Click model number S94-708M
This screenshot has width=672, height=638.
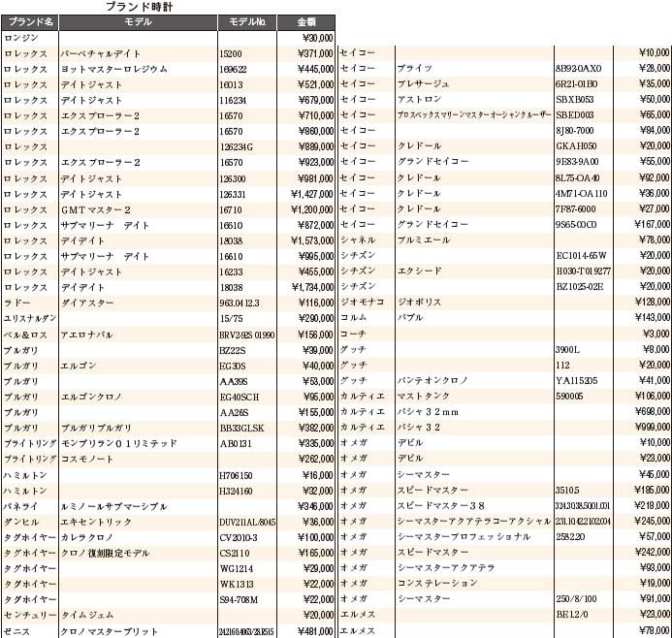pos(239,599)
